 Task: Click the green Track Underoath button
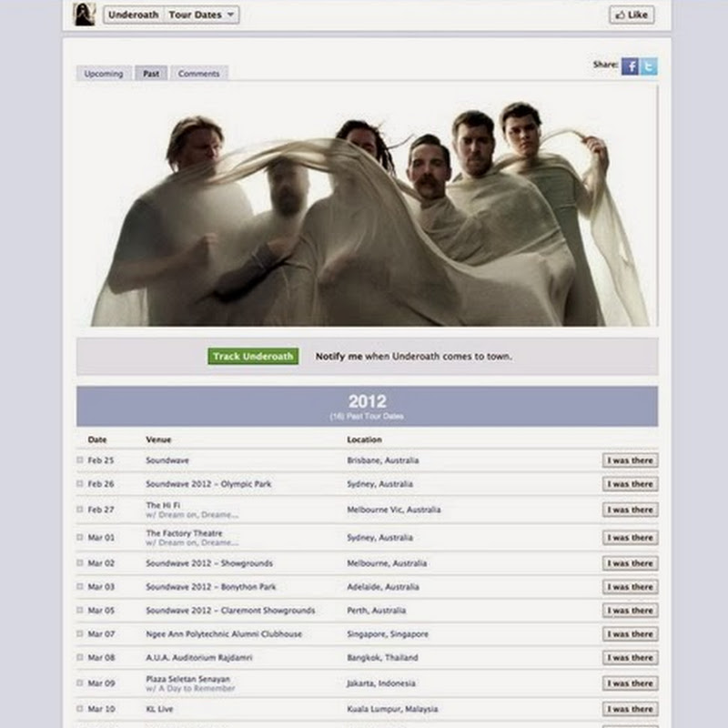tap(253, 356)
